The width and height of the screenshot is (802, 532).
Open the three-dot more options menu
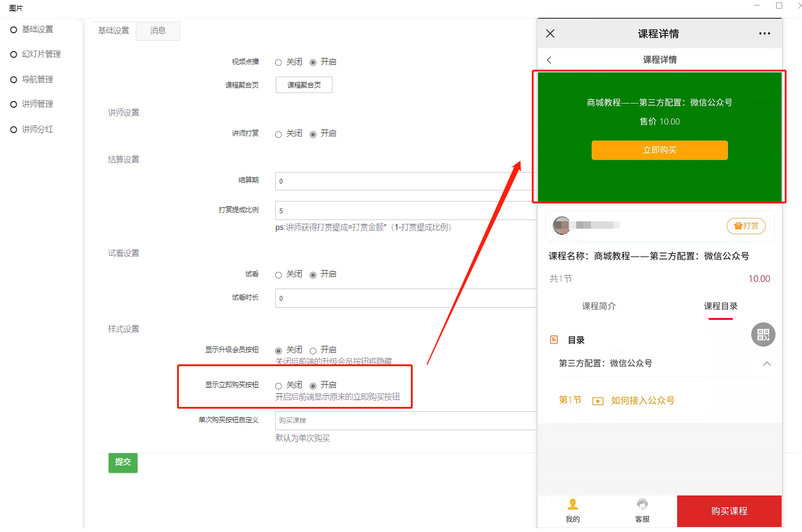[764, 34]
